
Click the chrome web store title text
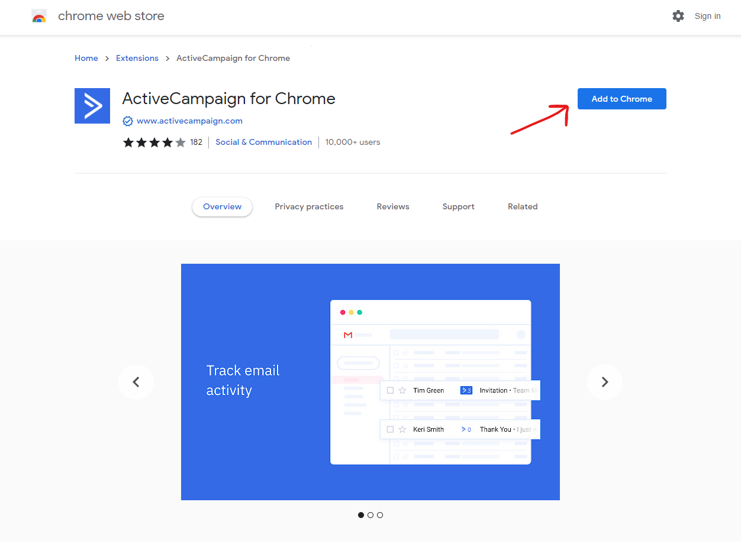111,16
